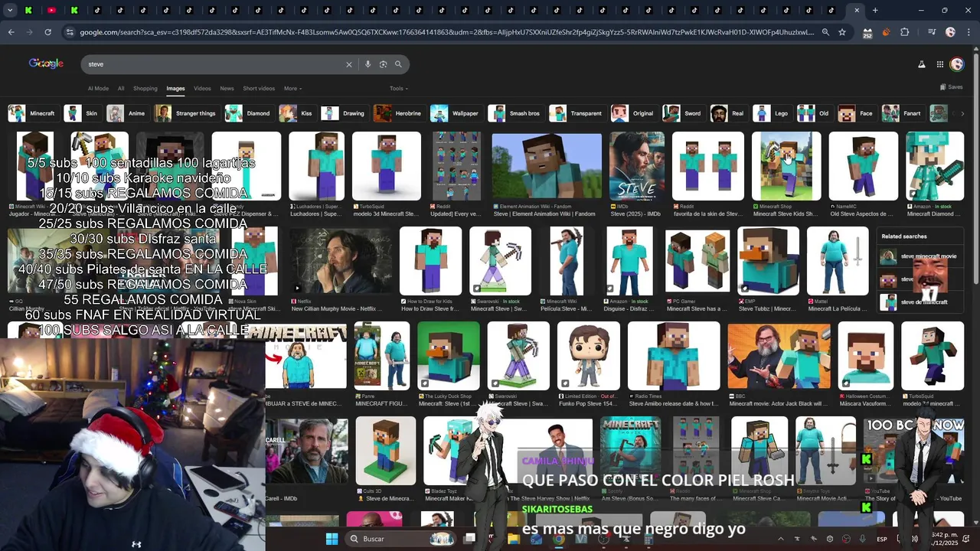Open the Funko Pop Steve thumbnail

tap(588, 356)
